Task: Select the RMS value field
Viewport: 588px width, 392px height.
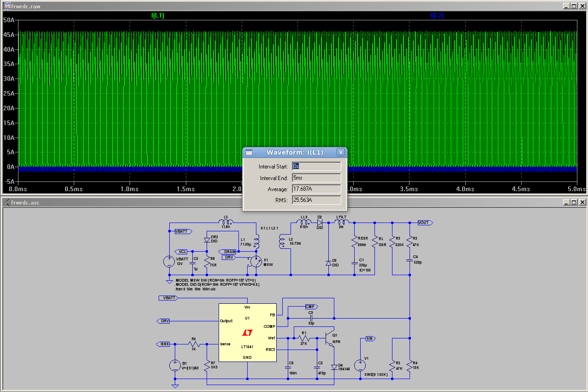Action: click(x=316, y=200)
